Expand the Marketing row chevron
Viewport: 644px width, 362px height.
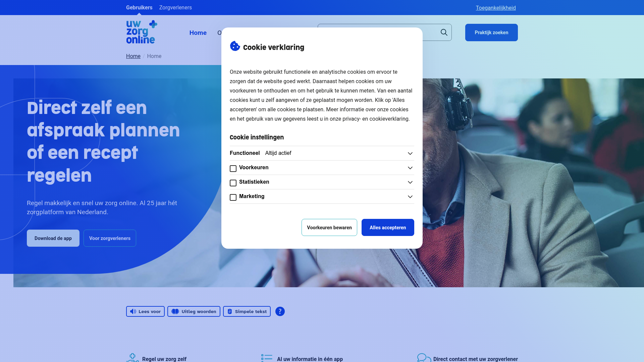click(x=410, y=197)
